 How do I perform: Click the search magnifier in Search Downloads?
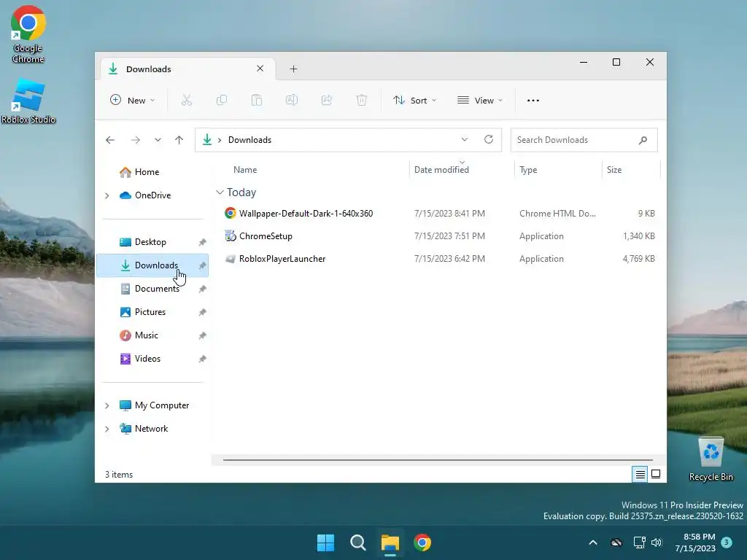point(643,140)
